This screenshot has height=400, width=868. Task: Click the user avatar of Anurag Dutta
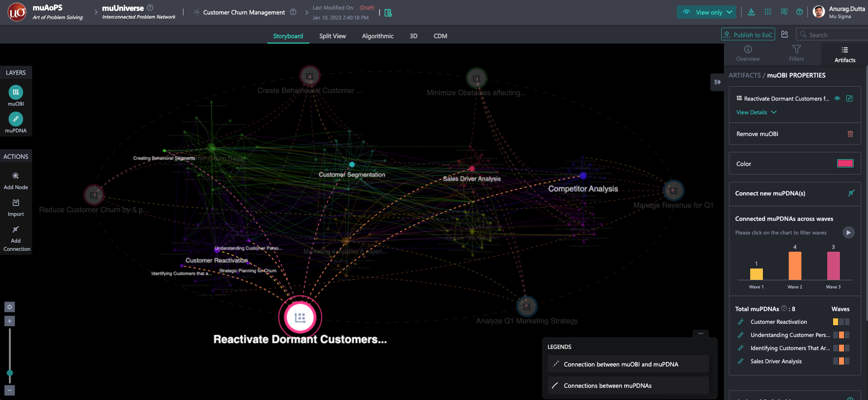(819, 12)
